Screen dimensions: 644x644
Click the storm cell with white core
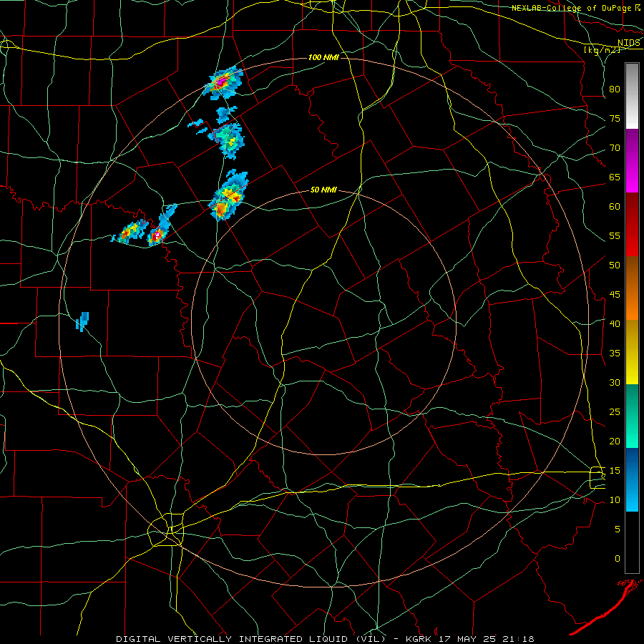click(x=157, y=235)
